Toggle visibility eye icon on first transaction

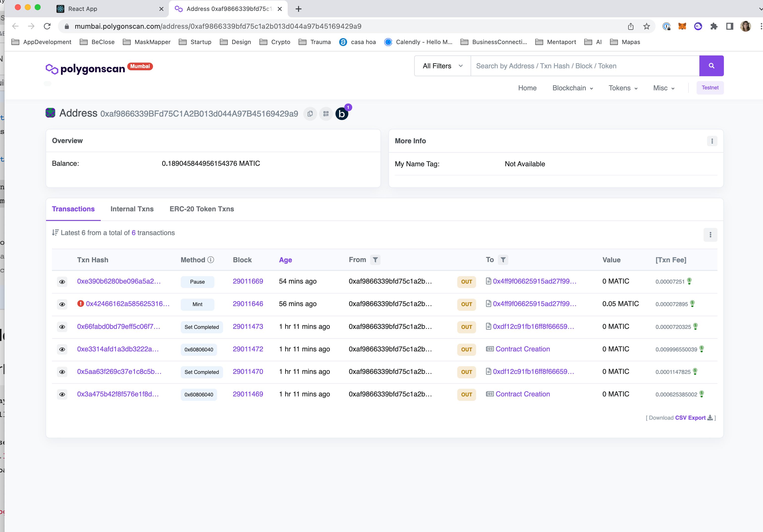(62, 282)
